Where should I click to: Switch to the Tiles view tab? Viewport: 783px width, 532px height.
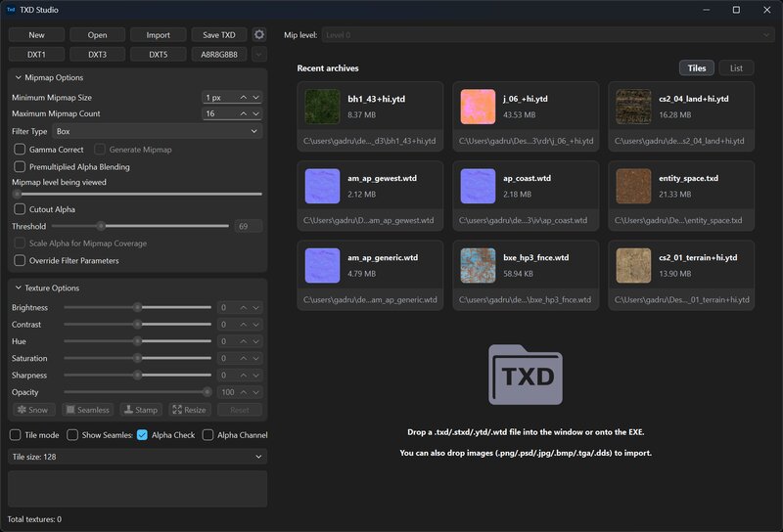697,68
